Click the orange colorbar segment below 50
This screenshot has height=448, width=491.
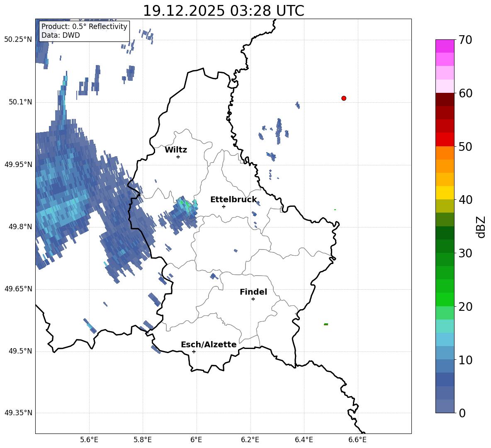coord(445,153)
